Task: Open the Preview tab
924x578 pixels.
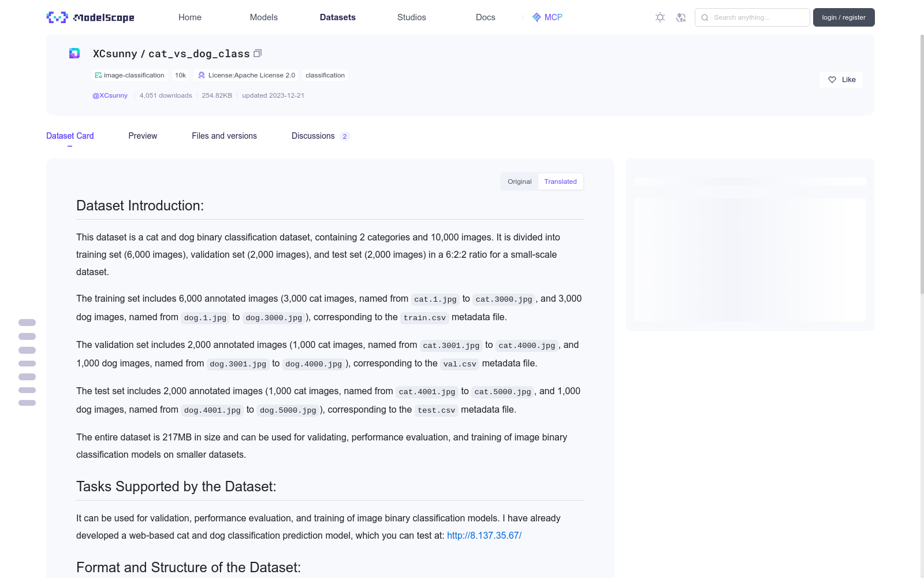Action: click(x=143, y=136)
